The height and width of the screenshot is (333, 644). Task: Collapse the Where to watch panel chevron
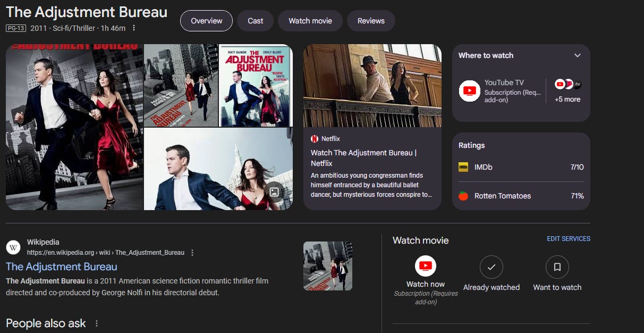coord(578,55)
